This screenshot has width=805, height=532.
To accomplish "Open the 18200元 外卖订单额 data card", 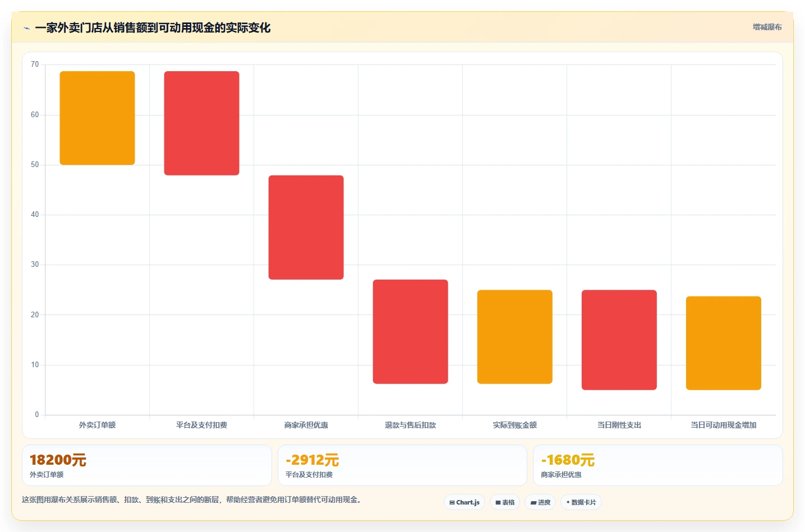I will 147,465.
